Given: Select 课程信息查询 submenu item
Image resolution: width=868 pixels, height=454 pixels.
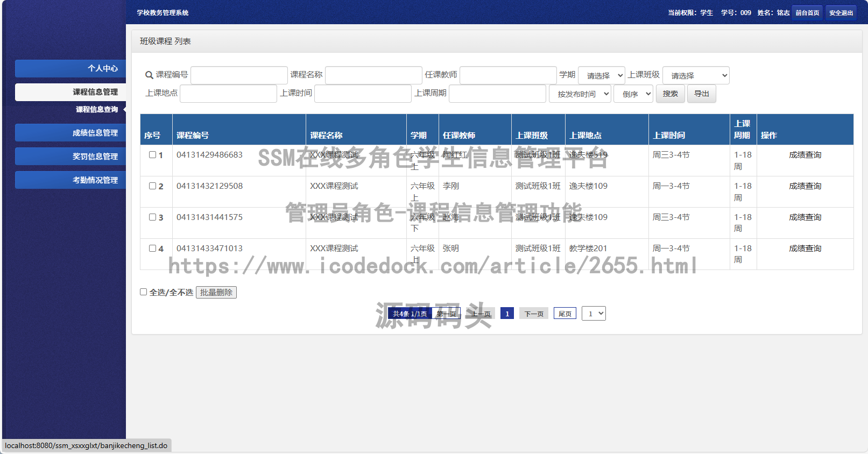Looking at the screenshot, I should tap(97, 109).
